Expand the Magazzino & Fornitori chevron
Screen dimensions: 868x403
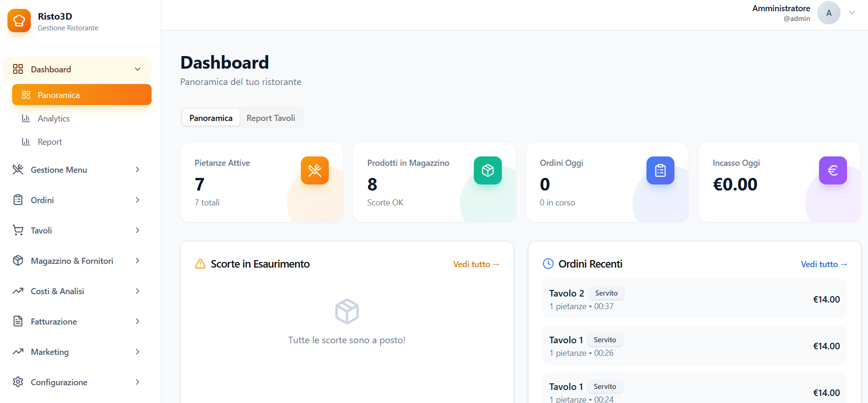[x=138, y=261]
